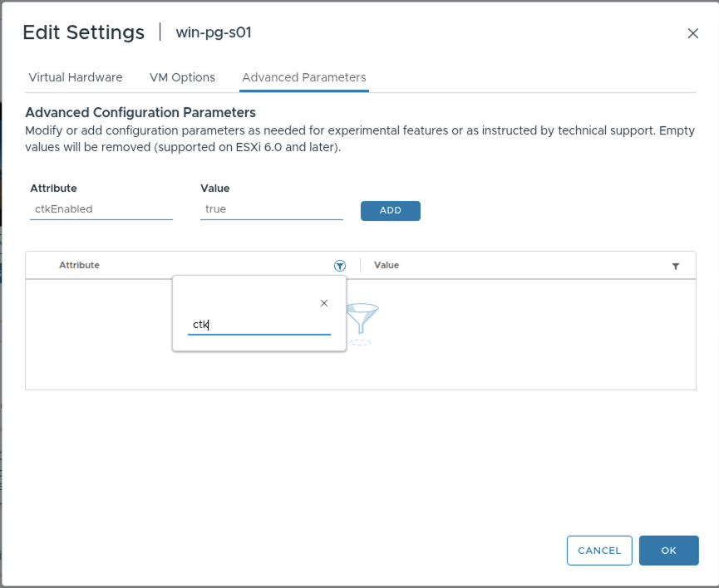719x588 pixels.
Task: Click the Value column header
Action: tap(387, 265)
